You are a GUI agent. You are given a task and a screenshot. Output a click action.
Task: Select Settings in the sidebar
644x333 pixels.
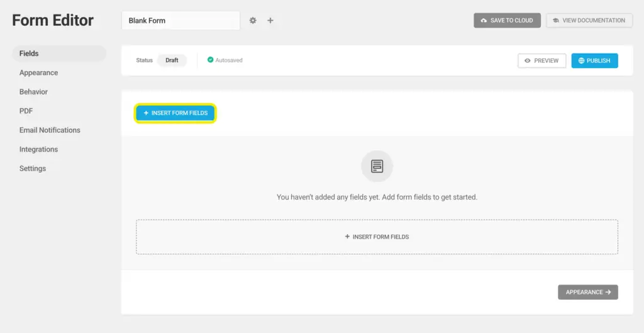[32, 169]
